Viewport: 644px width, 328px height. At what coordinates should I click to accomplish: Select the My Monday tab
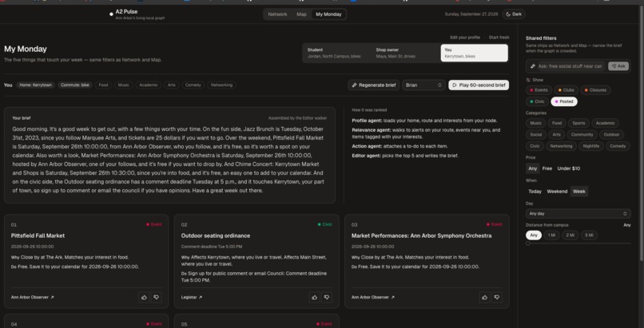coord(328,14)
